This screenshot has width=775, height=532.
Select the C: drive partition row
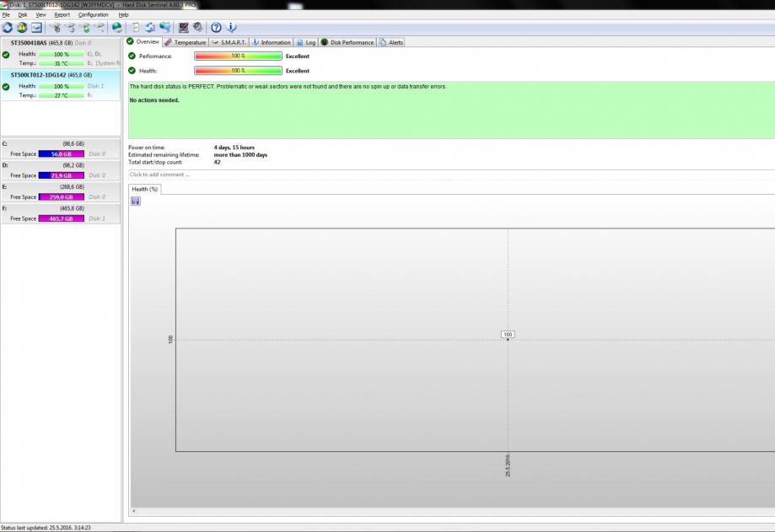pyautogui.click(x=61, y=148)
